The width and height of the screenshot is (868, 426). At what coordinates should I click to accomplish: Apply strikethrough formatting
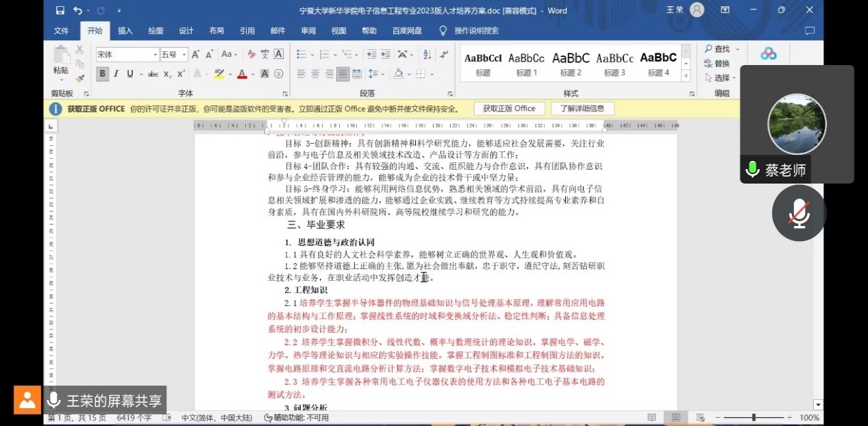coord(153,74)
